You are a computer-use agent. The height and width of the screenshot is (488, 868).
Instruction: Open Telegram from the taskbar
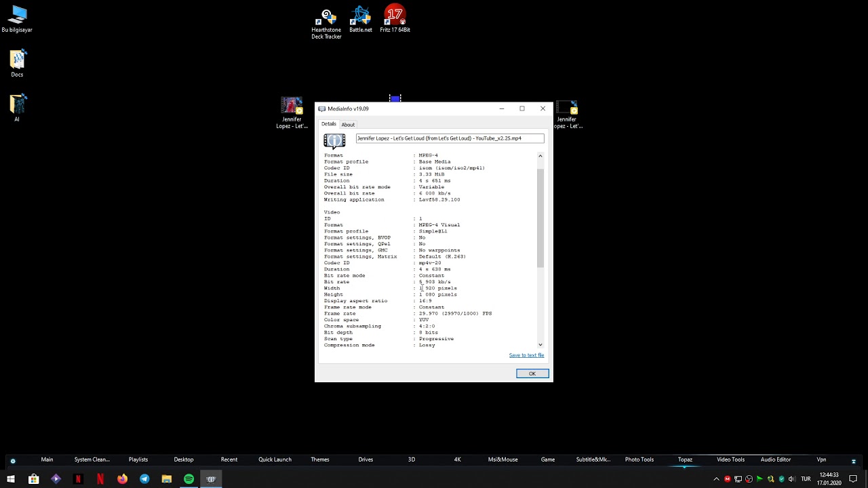pos(144,479)
